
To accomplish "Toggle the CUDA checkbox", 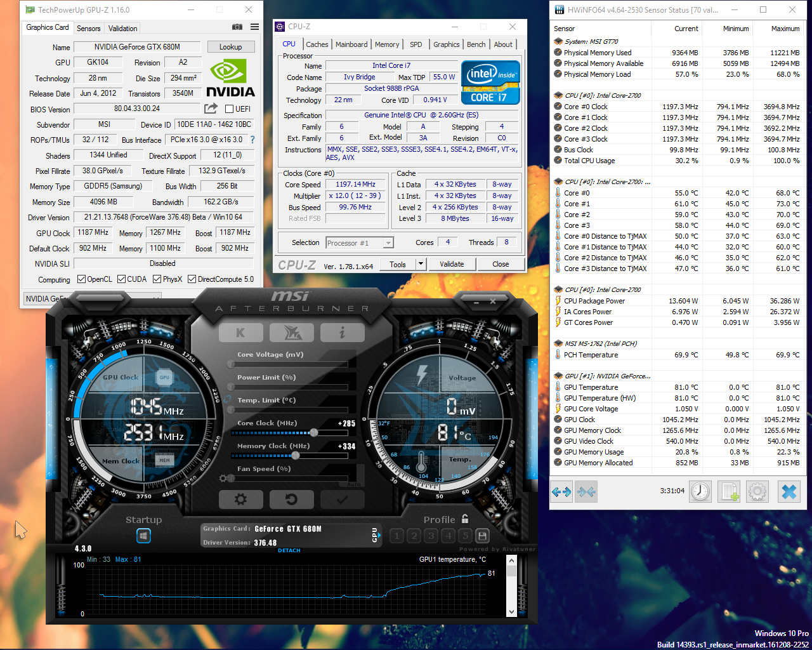I will [121, 279].
